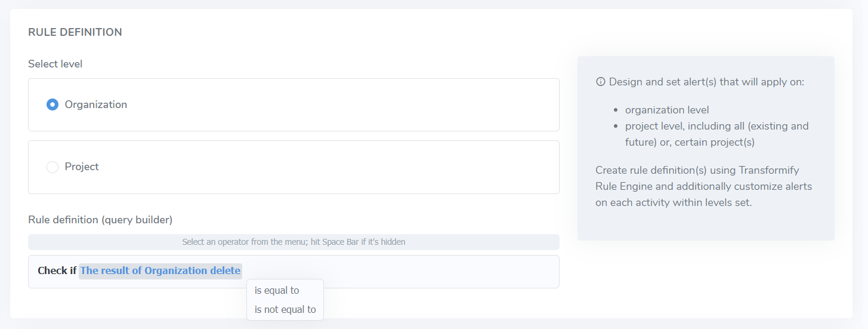Click the Organization label text

tap(96, 104)
